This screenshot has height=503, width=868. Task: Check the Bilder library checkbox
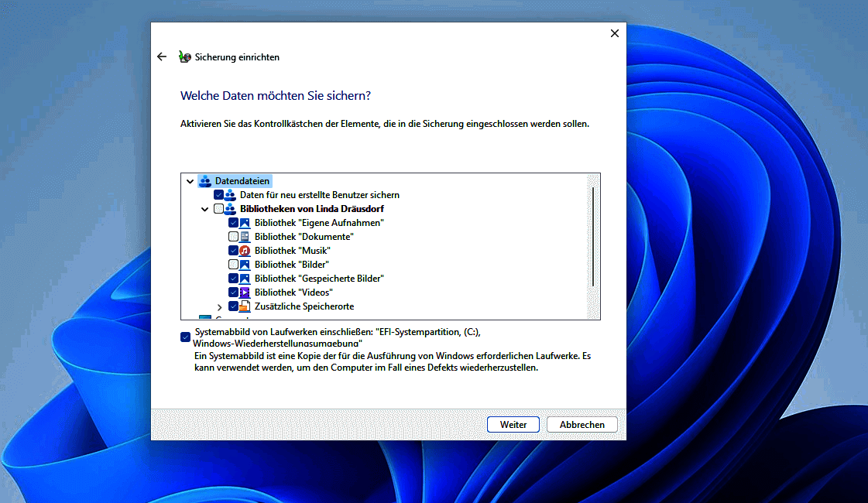point(233,265)
